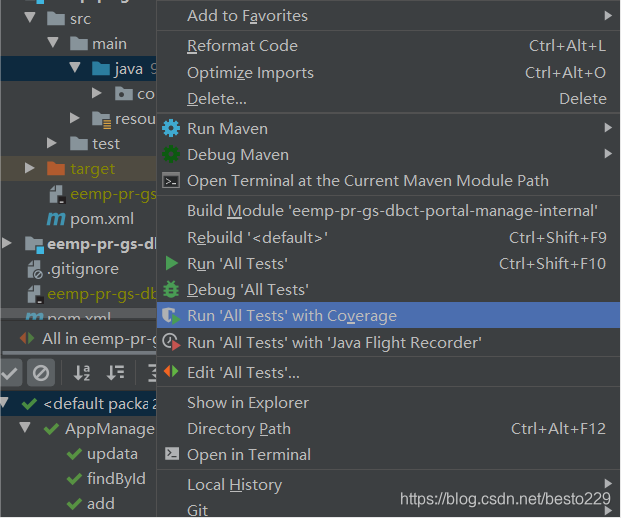
Task: Select the <default package> test result row
Action: point(78,404)
